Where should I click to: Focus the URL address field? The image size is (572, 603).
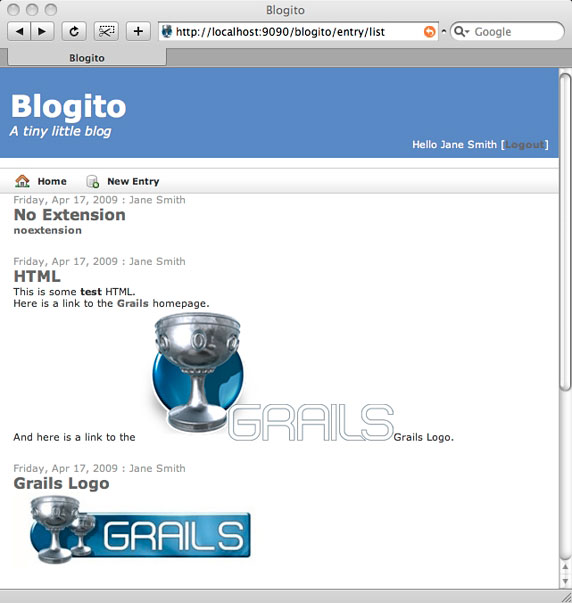click(299, 32)
